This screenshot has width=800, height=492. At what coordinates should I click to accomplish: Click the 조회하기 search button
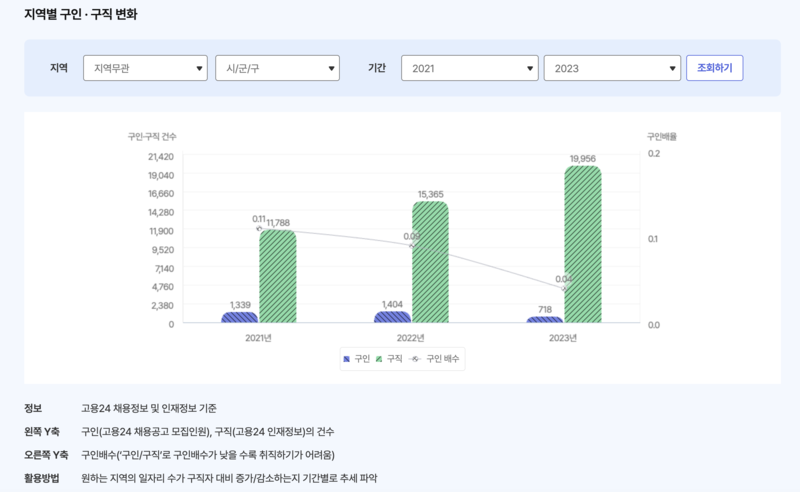pyautogui.click(x=714, y=68)
